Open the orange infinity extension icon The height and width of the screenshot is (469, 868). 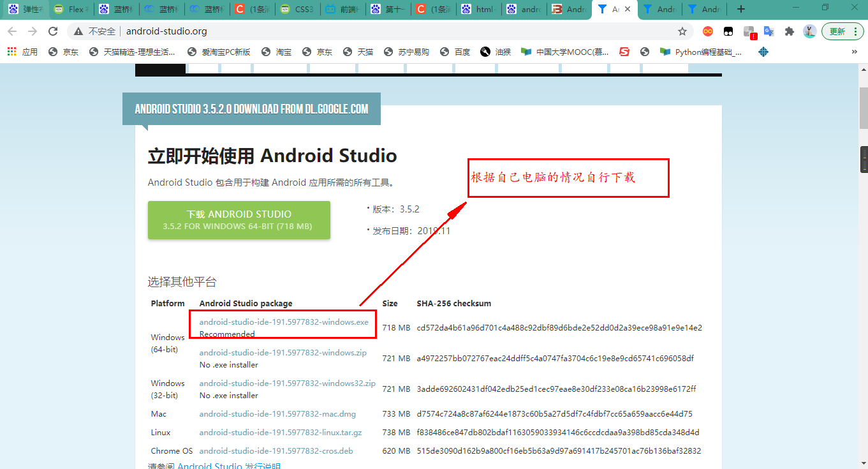coord(708,31)
